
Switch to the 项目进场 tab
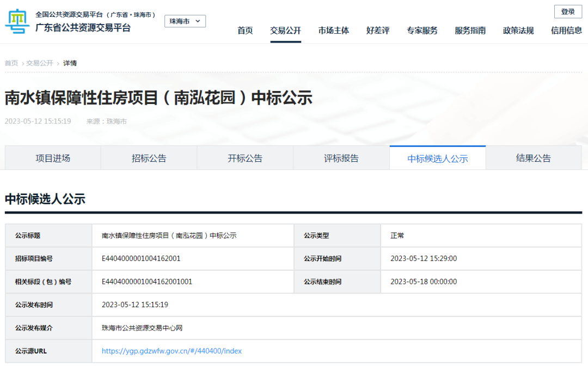tap(52, 158)
